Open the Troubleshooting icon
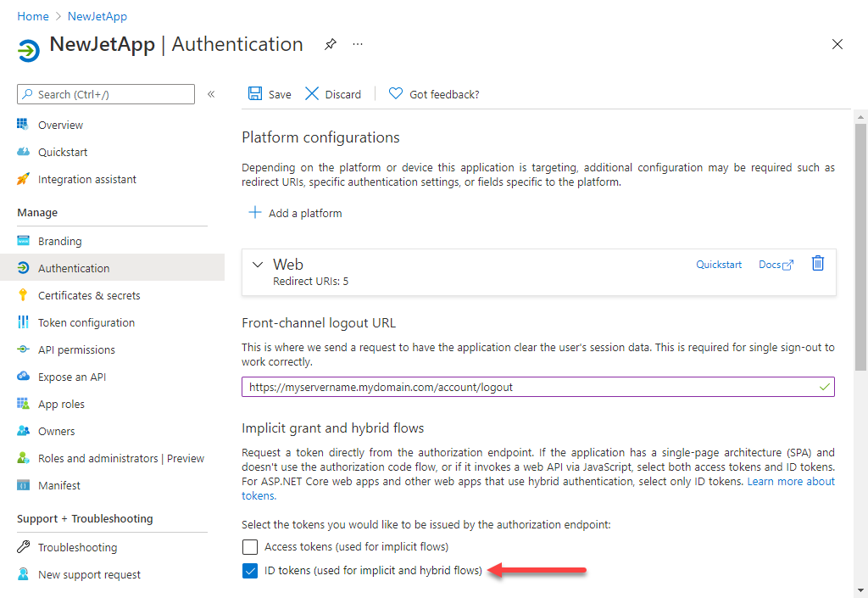This screenshot has height=598, width=868. click(x=22, y=547)
